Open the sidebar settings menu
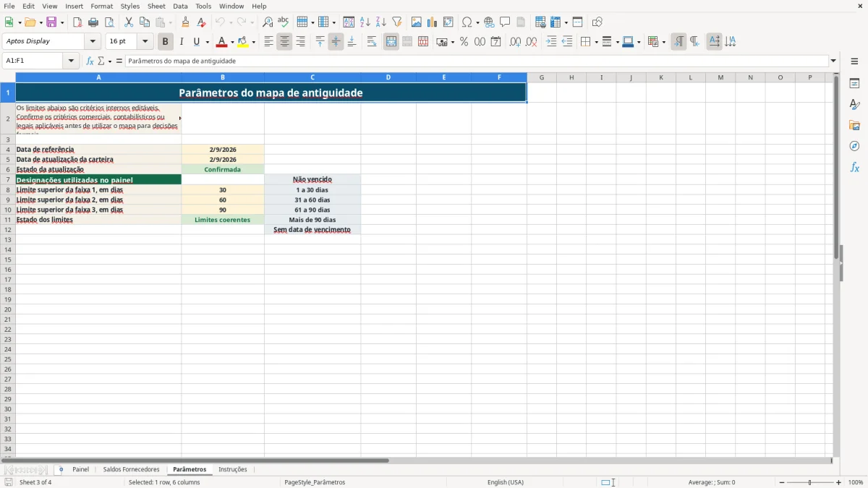Image resolution: width=868 pixels, height=488 pixels. point(854,61)
